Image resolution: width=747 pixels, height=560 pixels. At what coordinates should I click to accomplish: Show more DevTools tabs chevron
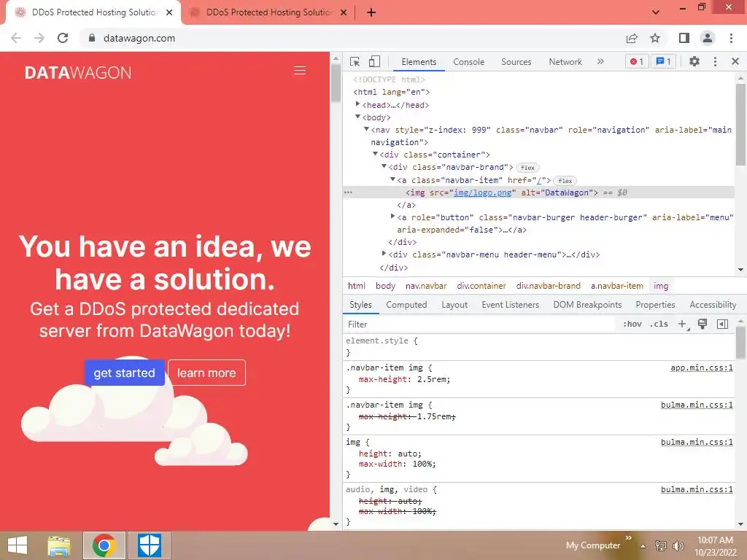[x=600, y=61]
